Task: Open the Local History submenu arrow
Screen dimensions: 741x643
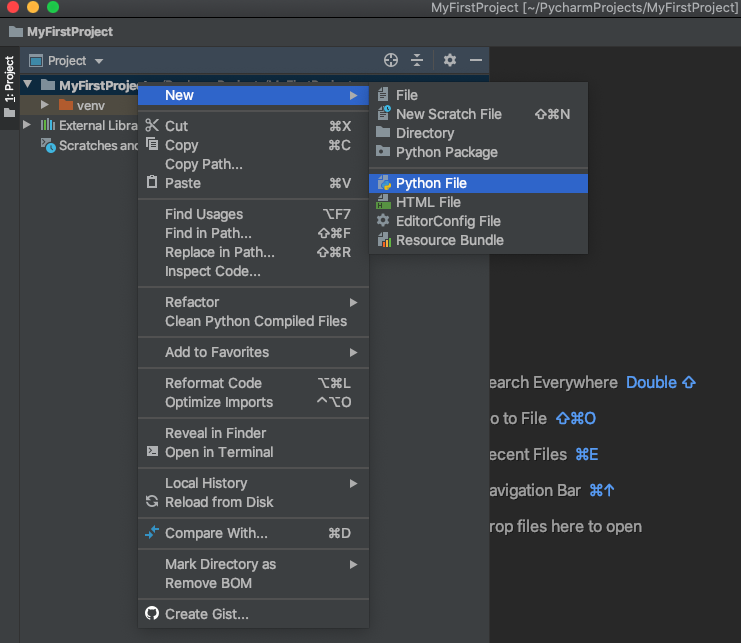Action: [x=353, y=483]
